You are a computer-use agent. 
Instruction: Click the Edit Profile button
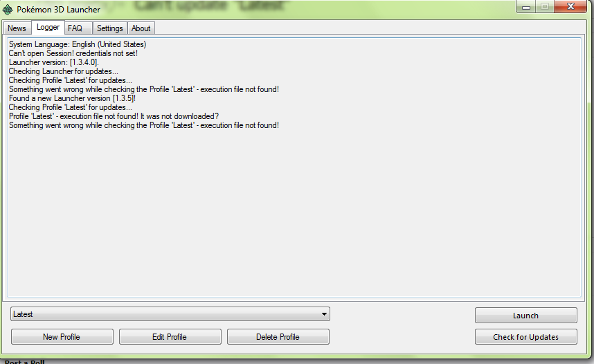(x=170, y=337)
